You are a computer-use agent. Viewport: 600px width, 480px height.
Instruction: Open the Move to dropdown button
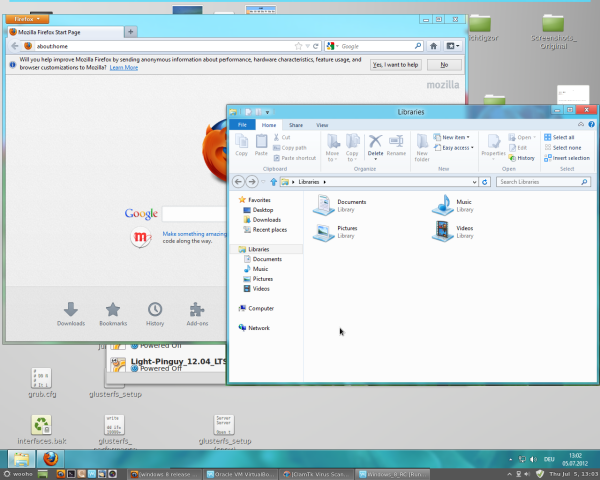(332, 147)
